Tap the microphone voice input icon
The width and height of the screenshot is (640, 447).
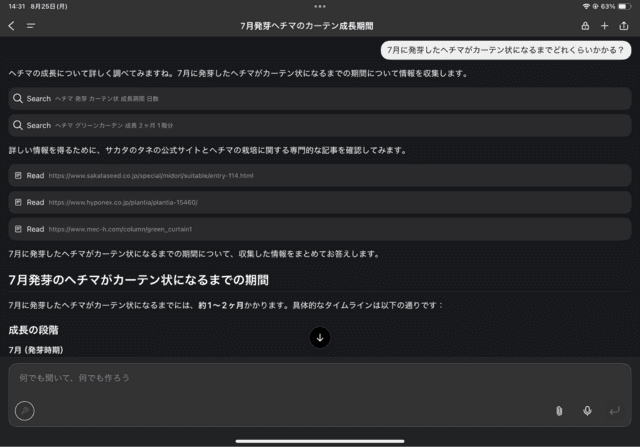[x=587, y=411]
